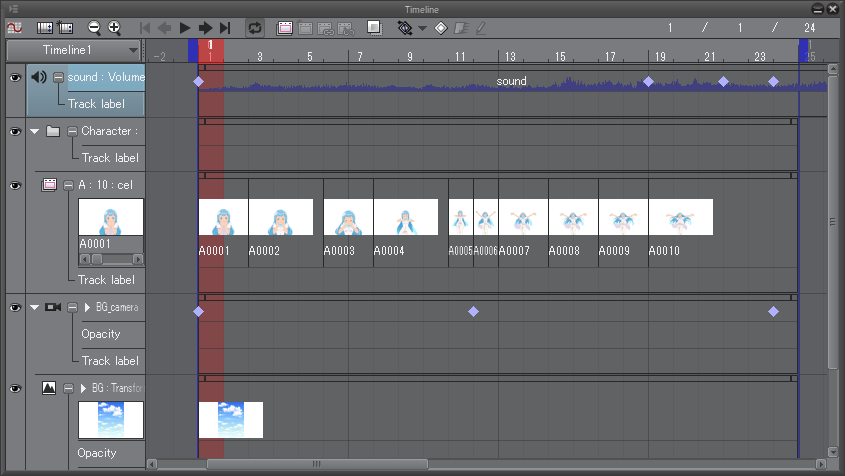Select the A : 10 : cel track
Screen dimensions: 845x476
click(x=105, y=185)
